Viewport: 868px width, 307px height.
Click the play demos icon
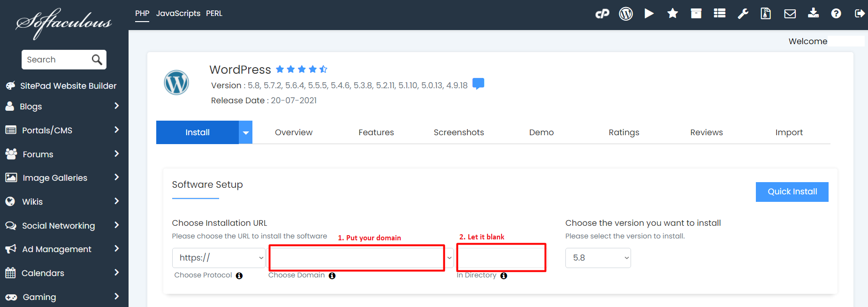coord(649,14)
